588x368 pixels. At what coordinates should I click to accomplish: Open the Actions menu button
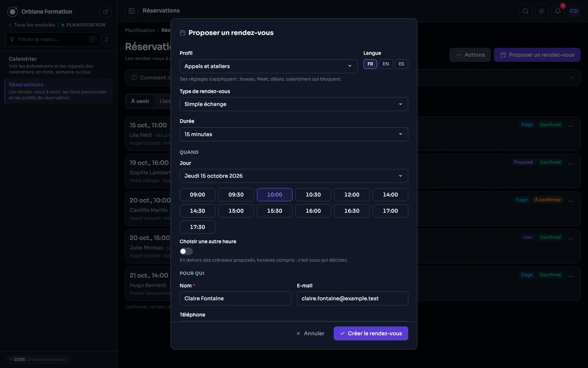click(x=470, y=55)
